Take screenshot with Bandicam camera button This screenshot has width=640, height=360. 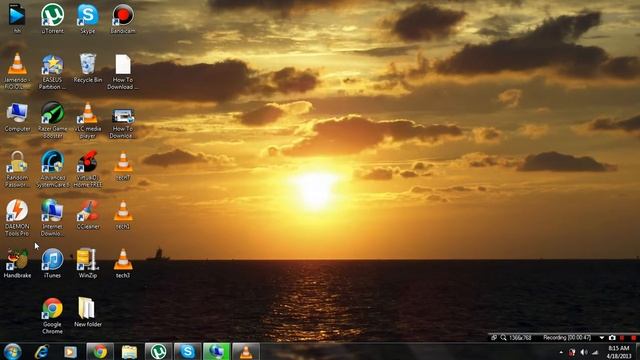tap(612, 338)
